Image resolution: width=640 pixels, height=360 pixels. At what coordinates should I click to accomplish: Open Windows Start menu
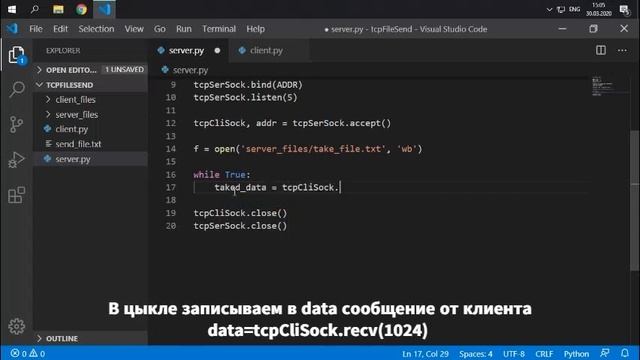(12, 9)
